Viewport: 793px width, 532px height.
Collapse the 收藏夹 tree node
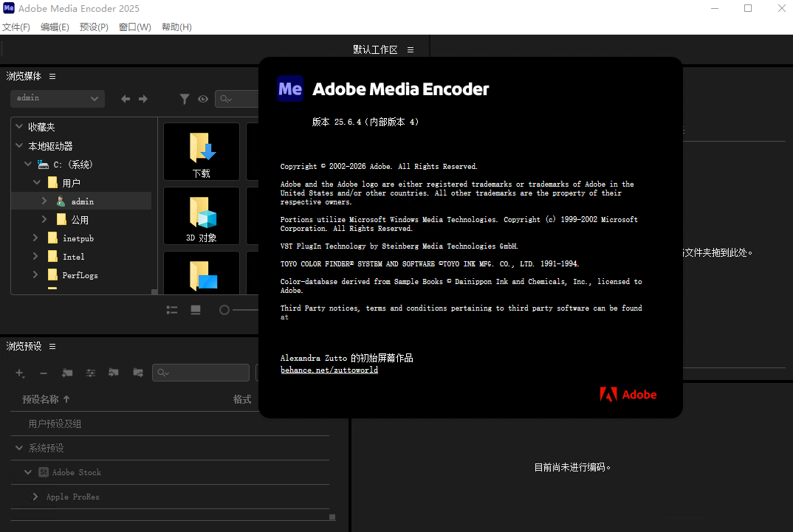click(x=19, y=126)
